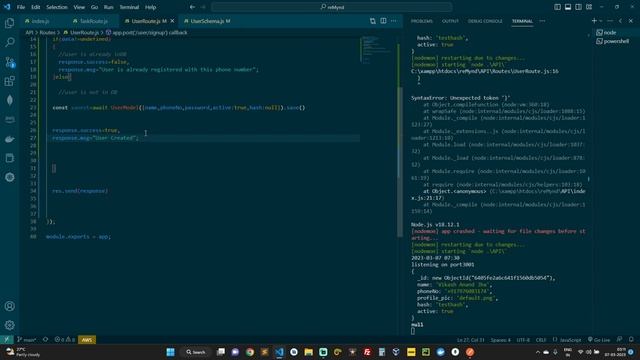The width and height of the screenshot is (640, 360).
Task: Toggle the bottom panel layout icon
Action: (x=568, y=7)
